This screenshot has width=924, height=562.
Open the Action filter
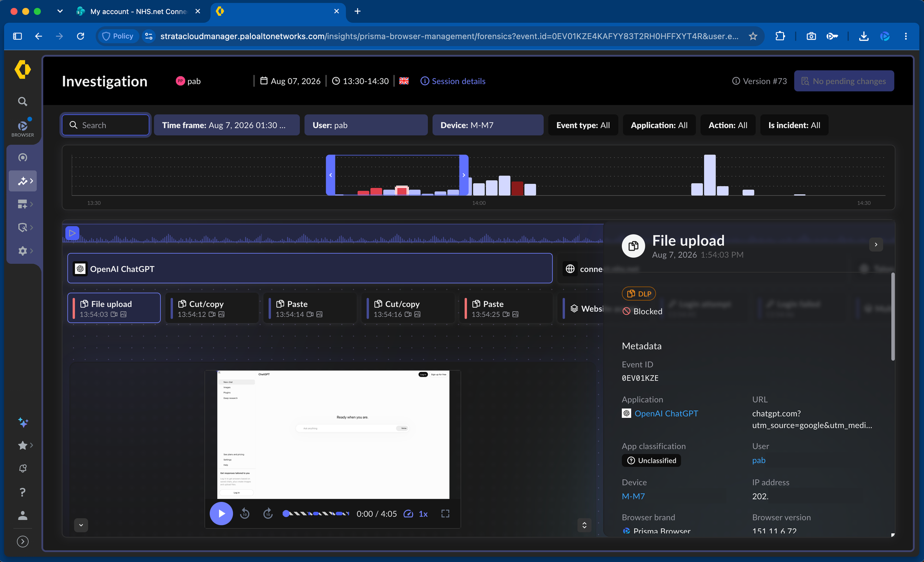pos(728,125)
